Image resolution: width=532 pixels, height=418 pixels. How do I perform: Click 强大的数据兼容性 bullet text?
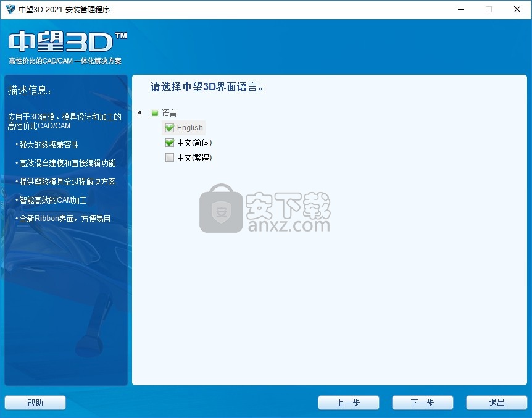(x=49, y=144)
